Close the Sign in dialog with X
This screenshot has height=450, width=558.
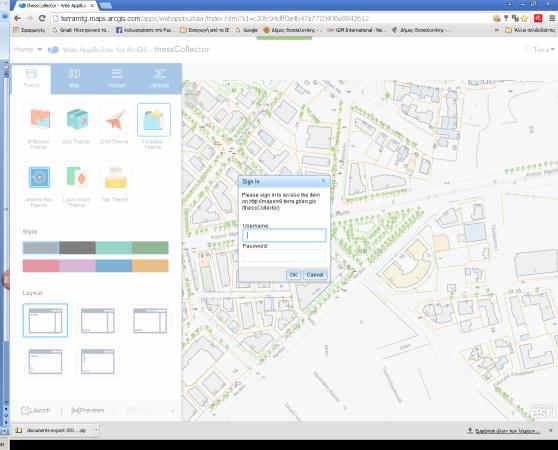point(323,181)
